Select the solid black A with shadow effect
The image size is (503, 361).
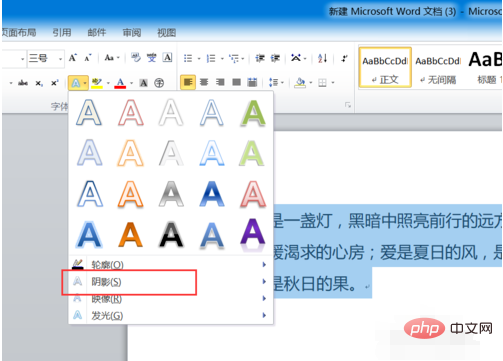point(171,235)
